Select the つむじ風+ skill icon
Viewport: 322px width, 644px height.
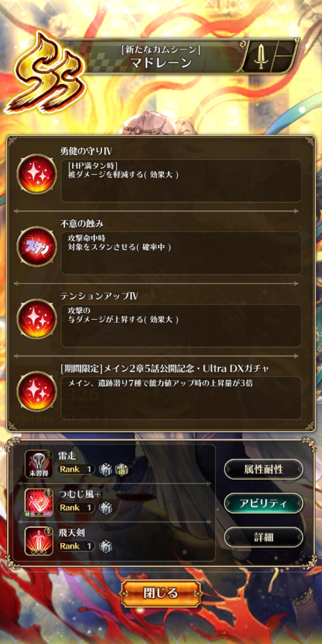click(39, 503)
